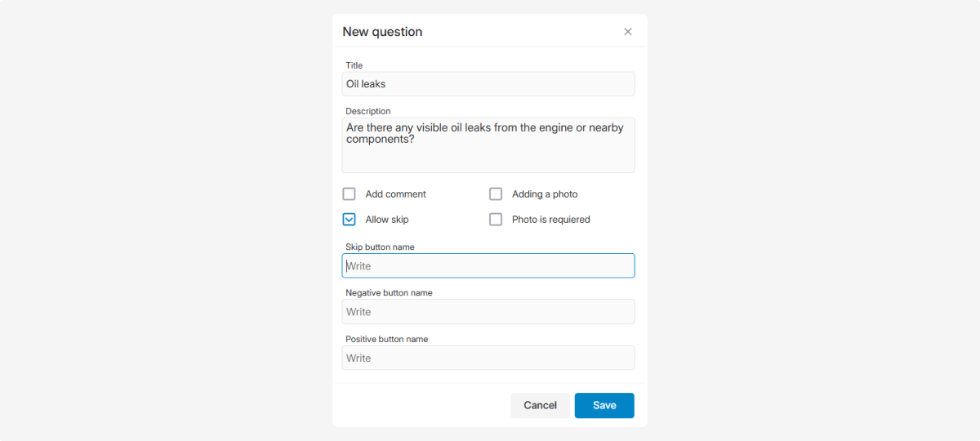
Task: Select the Negative button name input
Action: pos(488,312)
